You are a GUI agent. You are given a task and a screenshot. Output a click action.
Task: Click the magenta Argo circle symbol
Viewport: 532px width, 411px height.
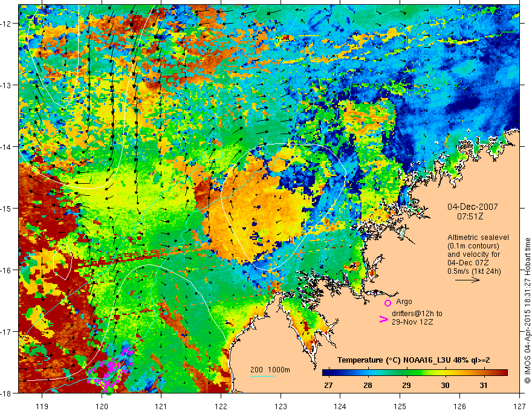tap(388, 303)
